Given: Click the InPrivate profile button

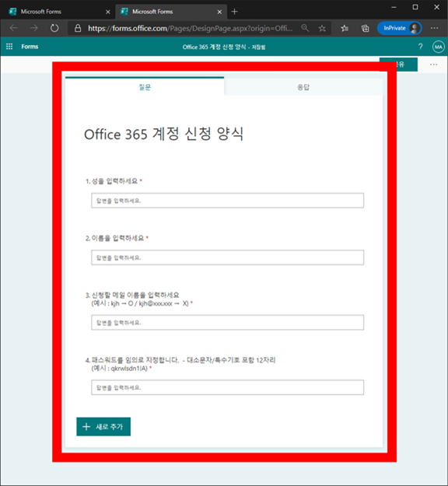Looking at the screenshot, I should [399, 28].
